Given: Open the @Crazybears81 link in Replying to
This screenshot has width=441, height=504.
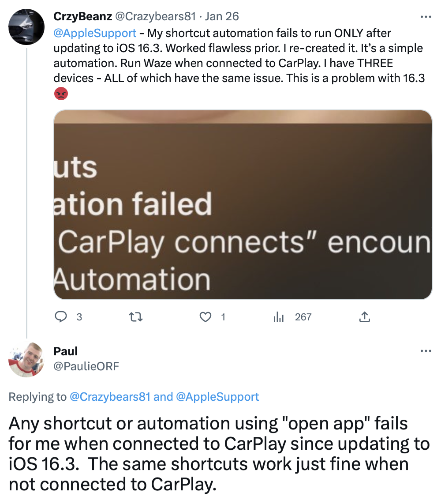Looking at the screenshot, I should tap(110, 397).
